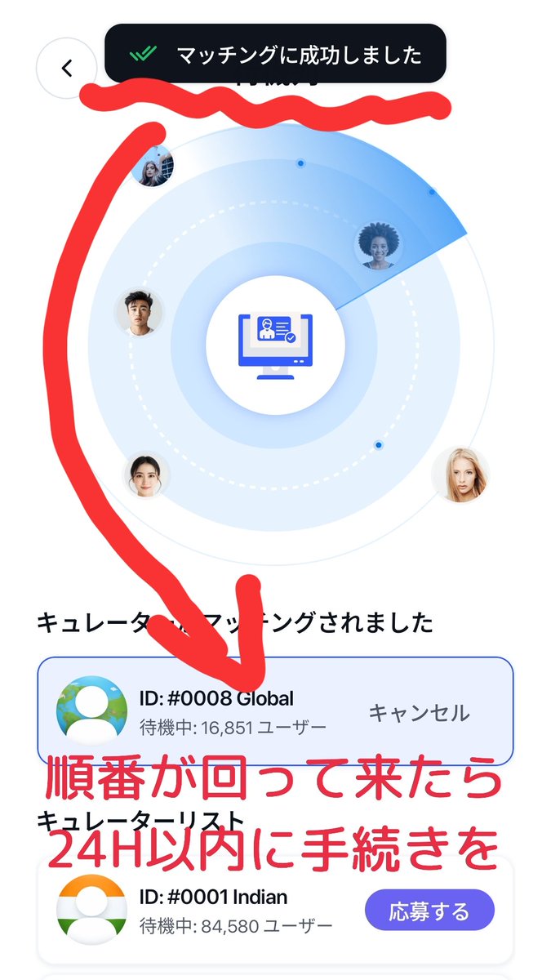Select the ID: #0001 Indian label
The width and height of the screenshot is (551, 980).
(x=213, y=897)
